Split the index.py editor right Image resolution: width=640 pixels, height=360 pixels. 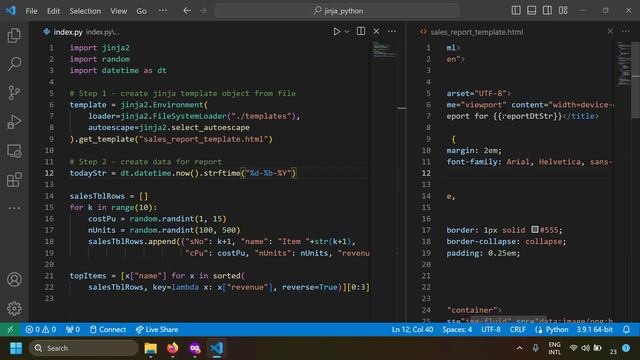click(x=361, y=31)
